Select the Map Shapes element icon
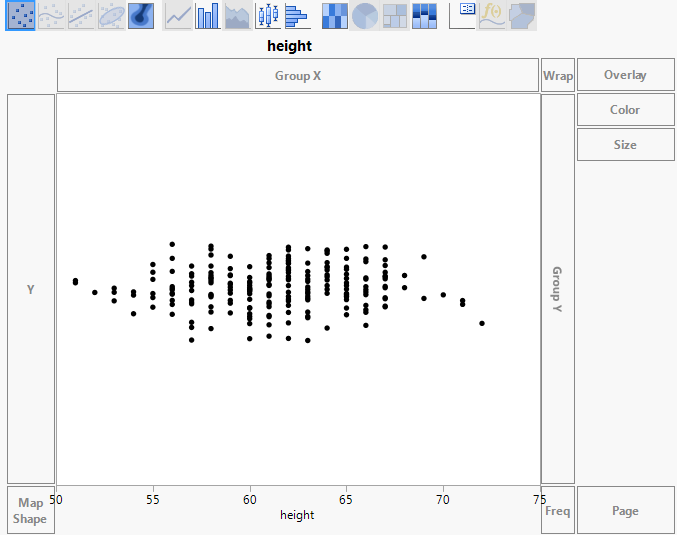The image size is (677, 535). coord(522,16)
